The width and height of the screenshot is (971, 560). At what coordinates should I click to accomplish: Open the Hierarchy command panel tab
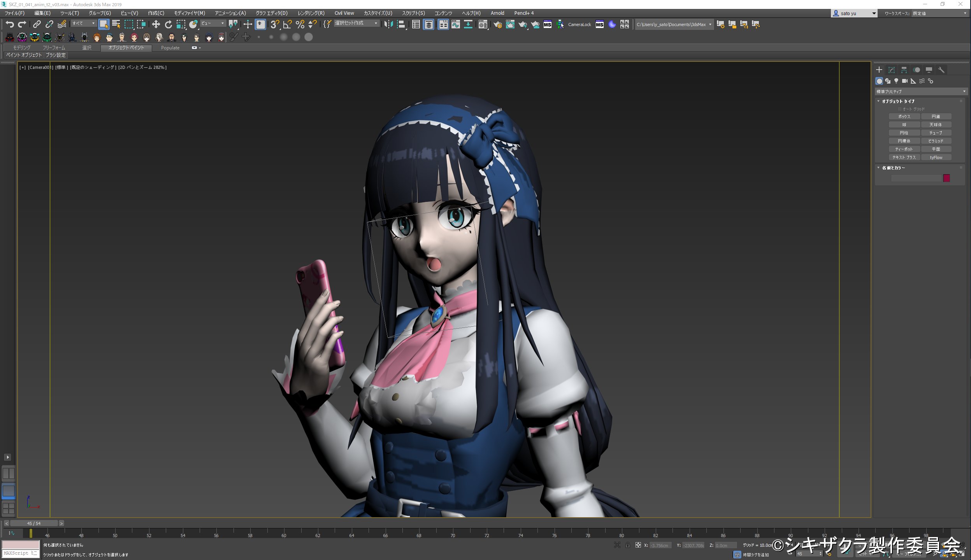904,70
